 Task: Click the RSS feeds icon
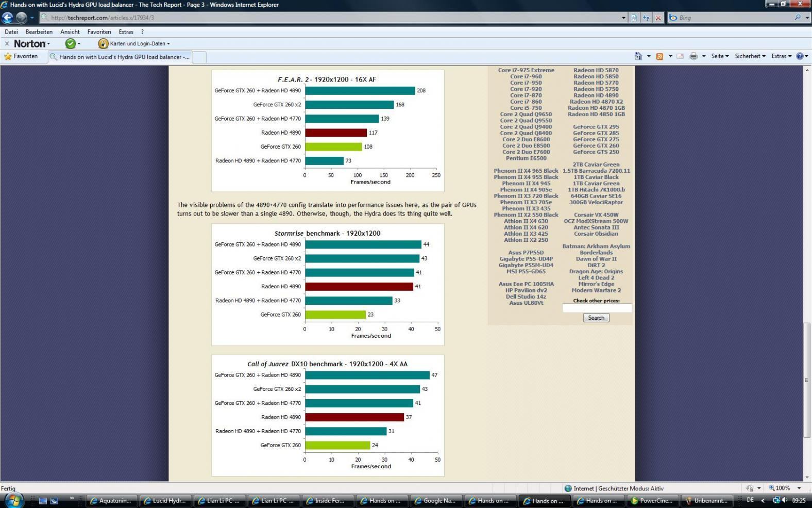659,56
